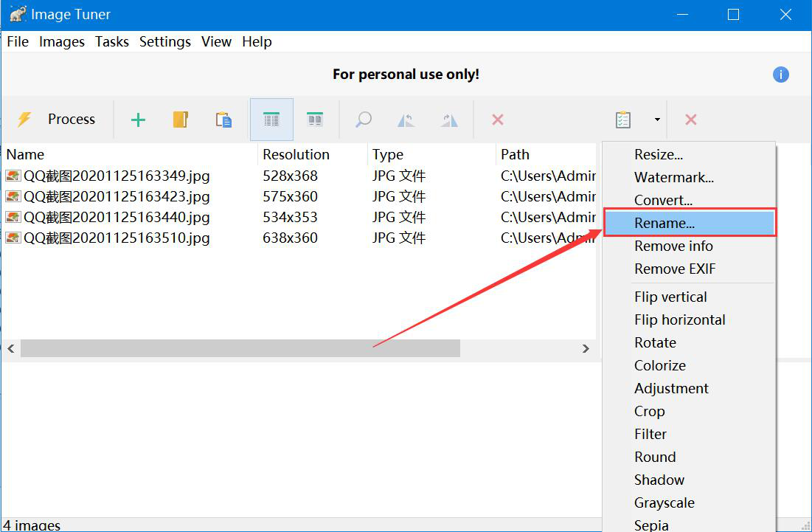This screenshot has height=532, width=812.
Task: Click the rotate left toolbar icon
Action: coord(406,120)
